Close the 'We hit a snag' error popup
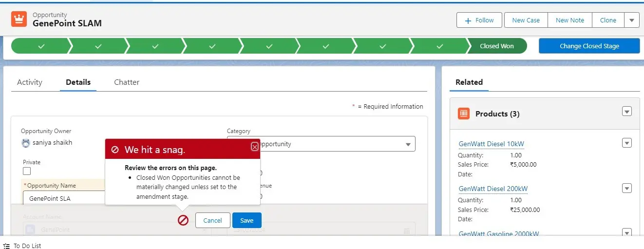Image resolution: width=644 pixels, height=249 pixels. pyautogui.click(x=254, y=147)
